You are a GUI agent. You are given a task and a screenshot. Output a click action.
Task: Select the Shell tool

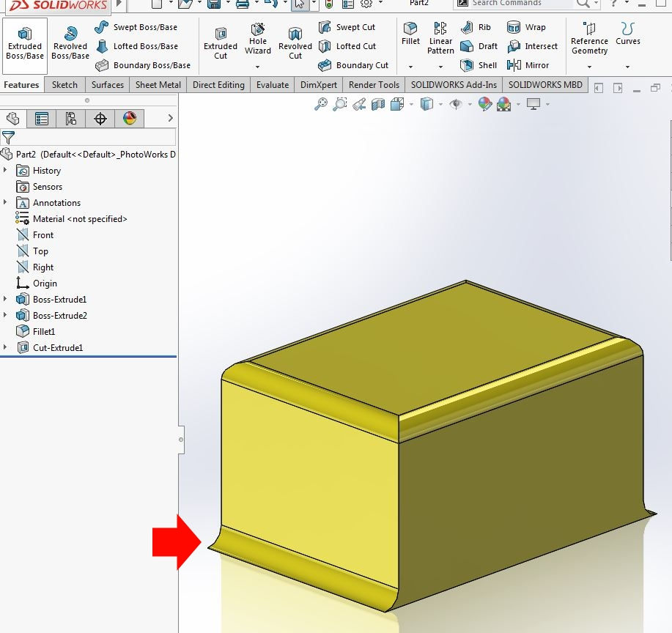479,65
